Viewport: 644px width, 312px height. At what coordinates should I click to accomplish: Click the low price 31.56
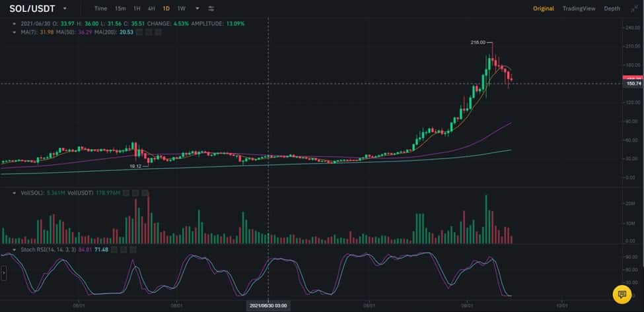114,24
